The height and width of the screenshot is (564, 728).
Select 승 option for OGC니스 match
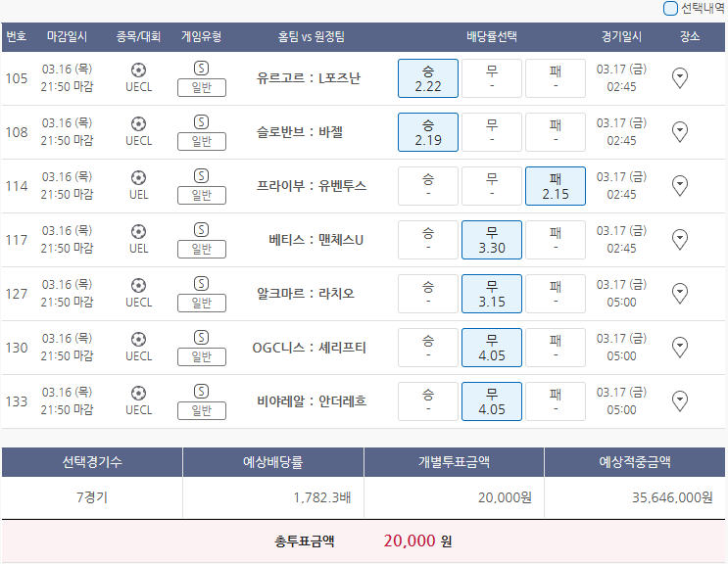[x=428, y=348]
